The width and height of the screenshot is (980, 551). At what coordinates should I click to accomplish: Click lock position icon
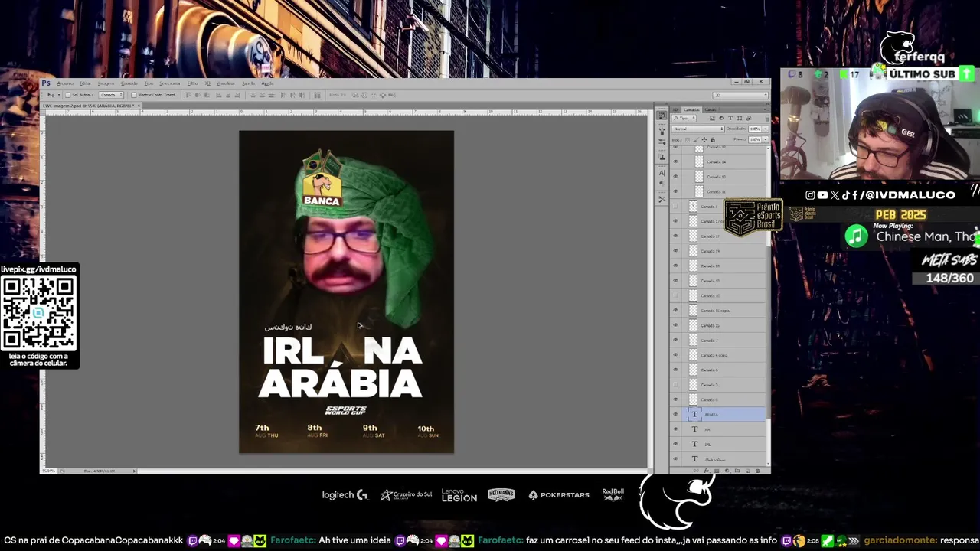(704, 140)
